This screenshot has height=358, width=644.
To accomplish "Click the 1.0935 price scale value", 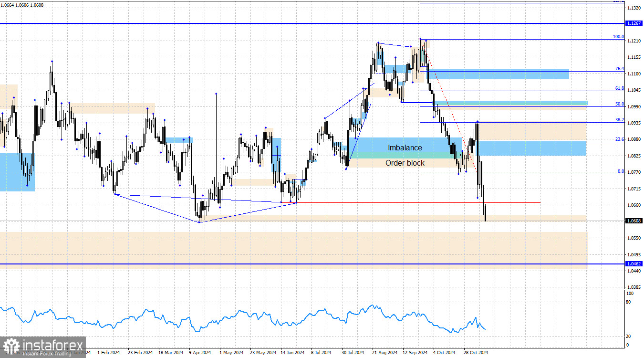I will pos(634,123).
